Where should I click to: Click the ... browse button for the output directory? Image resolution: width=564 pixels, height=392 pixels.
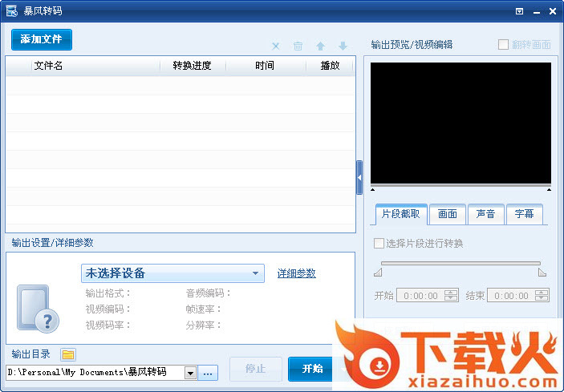[208, 374]
